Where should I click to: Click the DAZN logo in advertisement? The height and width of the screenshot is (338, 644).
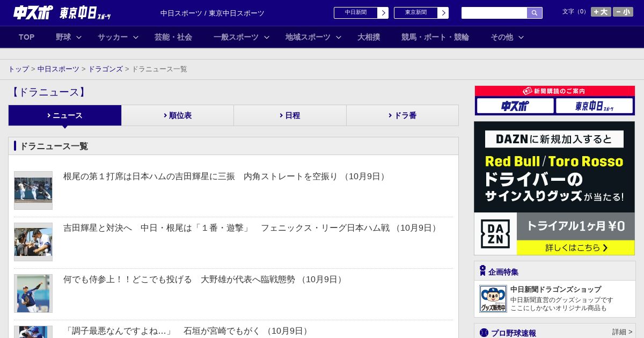495,234
